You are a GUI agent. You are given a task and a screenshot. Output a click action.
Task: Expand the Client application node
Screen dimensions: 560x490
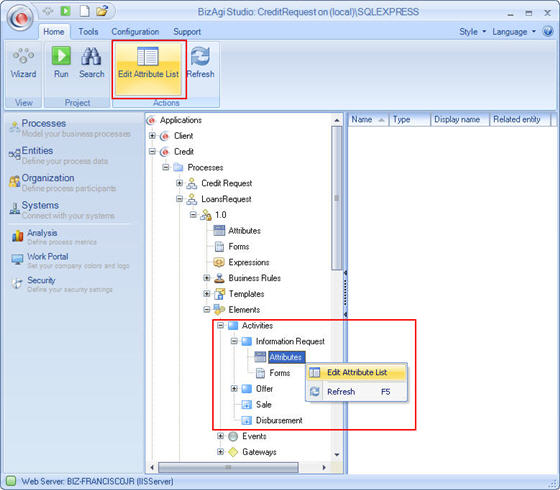(x=152, y=136)
